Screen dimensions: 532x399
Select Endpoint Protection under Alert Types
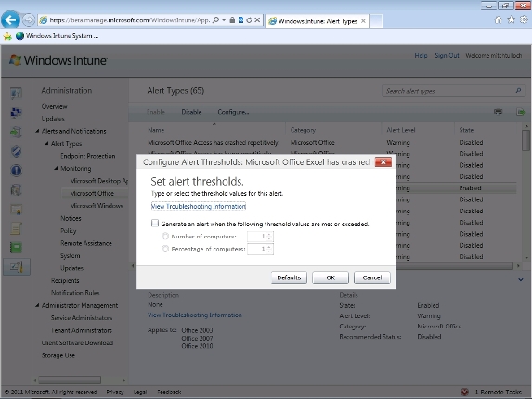[88, 156]
